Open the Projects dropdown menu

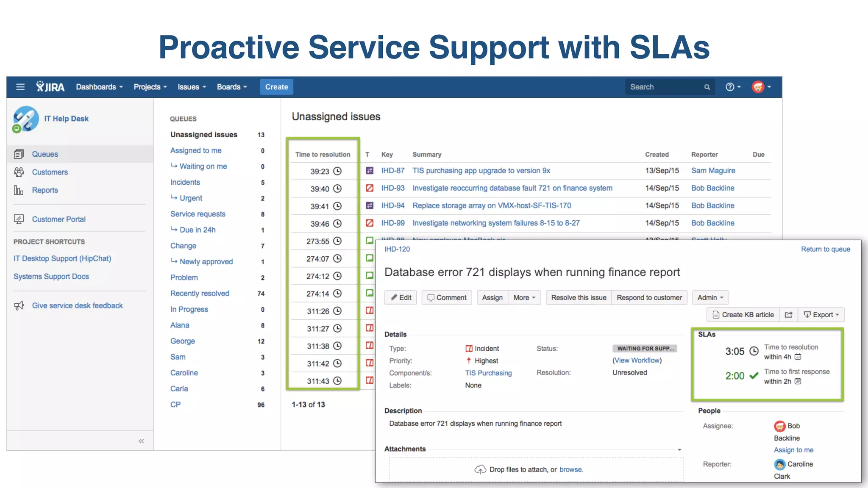point(150,87)
